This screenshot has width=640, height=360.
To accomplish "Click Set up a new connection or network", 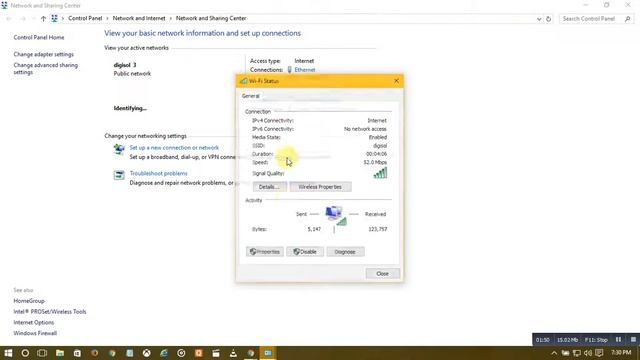I will tap(174, 148).
